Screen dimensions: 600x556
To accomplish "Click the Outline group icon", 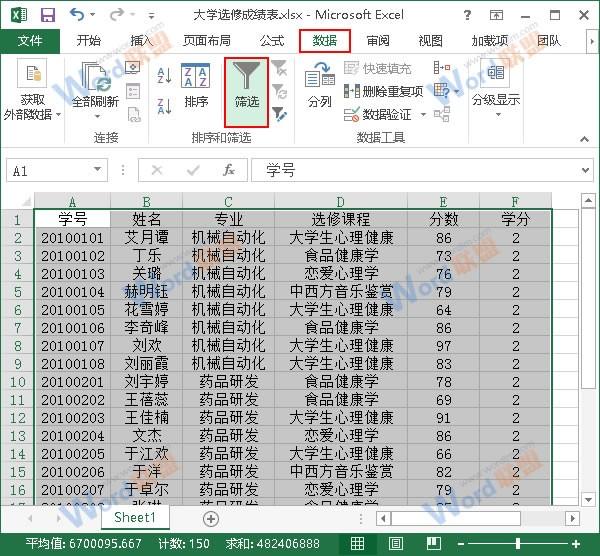I will 496,73.
